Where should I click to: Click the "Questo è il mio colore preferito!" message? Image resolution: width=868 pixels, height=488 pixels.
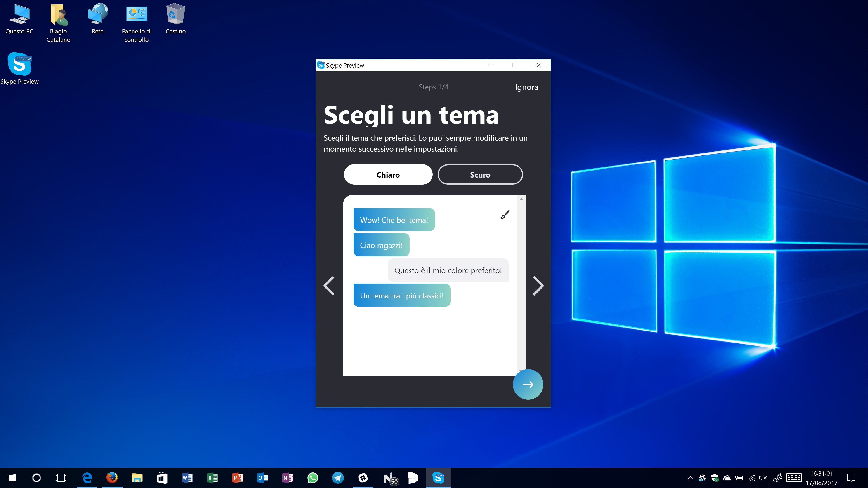(448, 270)
